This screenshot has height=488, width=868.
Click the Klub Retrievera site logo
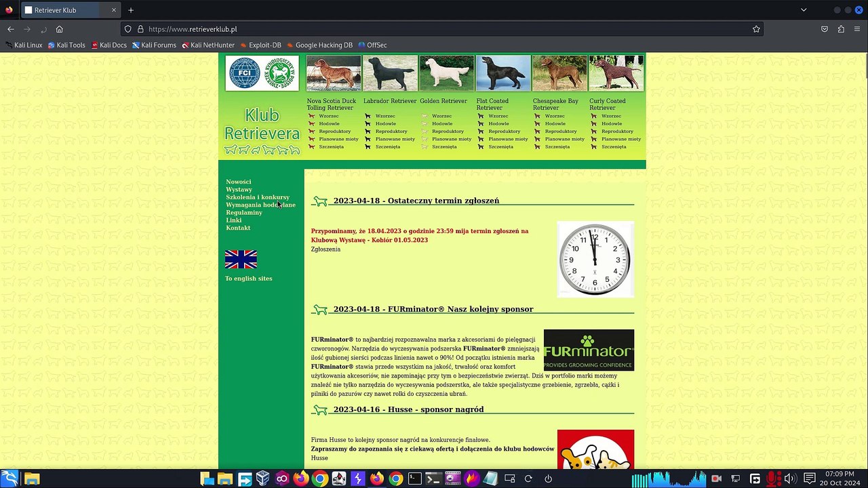tap(262, 131)
